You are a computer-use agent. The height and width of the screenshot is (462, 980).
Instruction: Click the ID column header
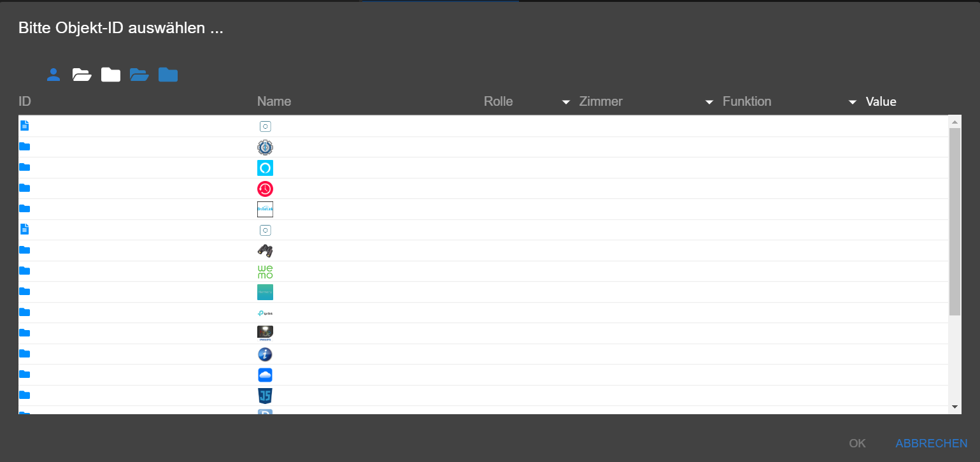[x=25, y=101]
